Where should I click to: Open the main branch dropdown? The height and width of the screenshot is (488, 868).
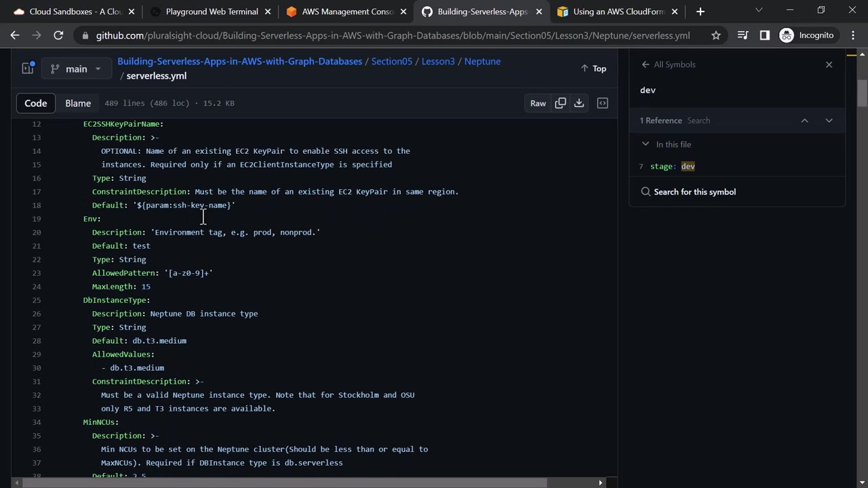click(75, 68)
